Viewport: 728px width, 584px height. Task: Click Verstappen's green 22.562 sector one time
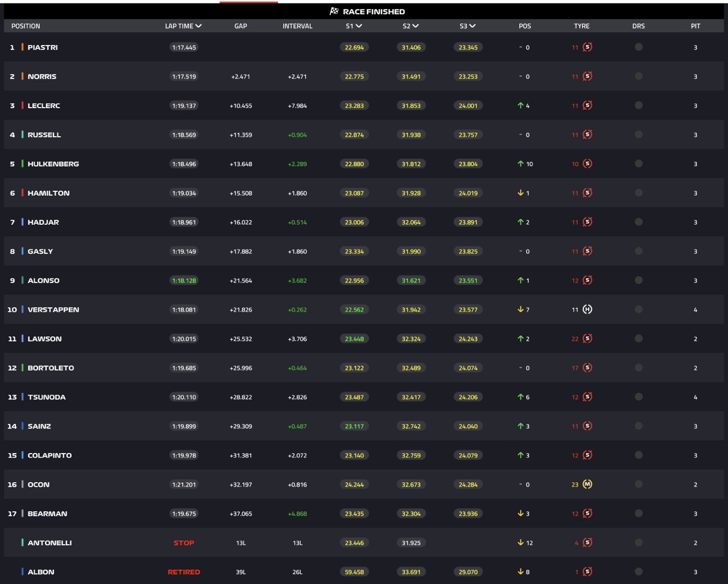(354, 310)
